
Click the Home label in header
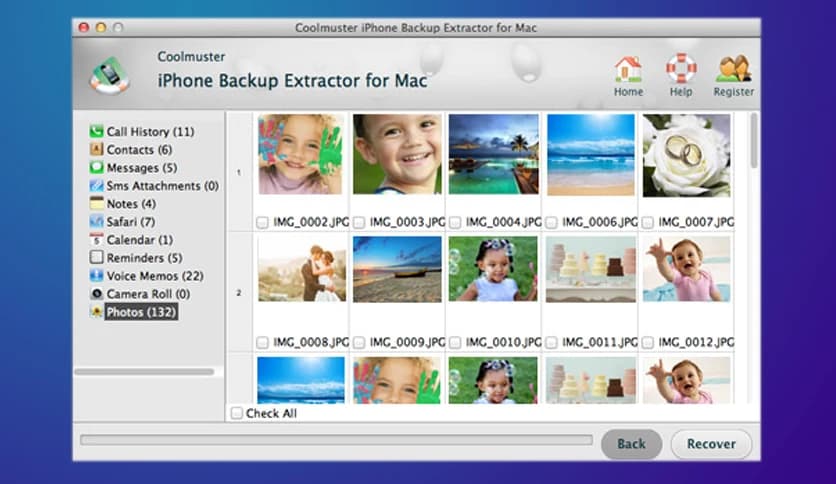(x=628, y=92)
